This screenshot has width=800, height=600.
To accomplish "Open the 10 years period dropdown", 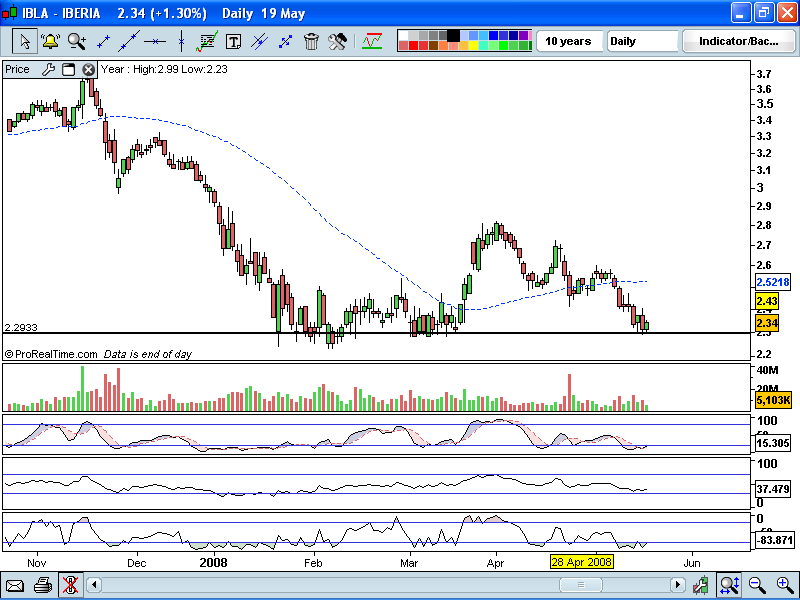I will click(x=568, y=41).
